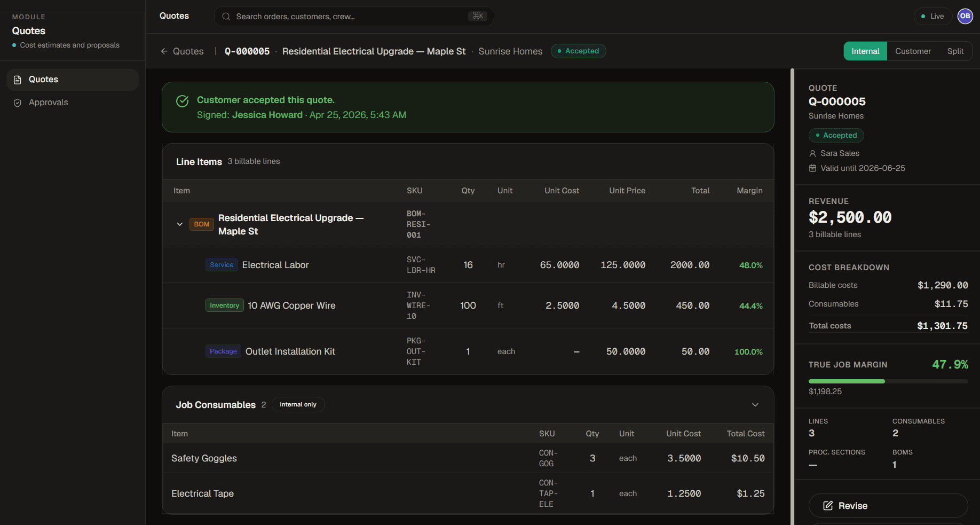
Task: Click the green check circle icon in acceptance banner
Action: coord(183,101)
